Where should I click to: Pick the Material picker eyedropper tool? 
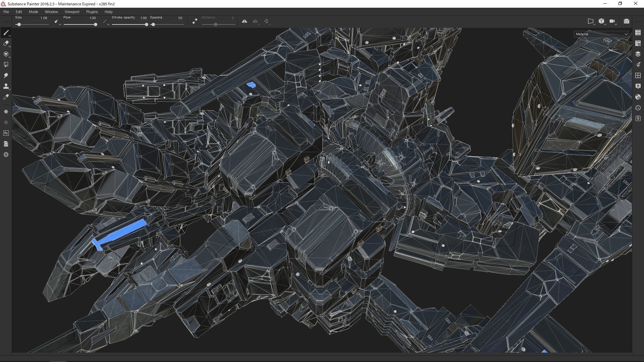[x=6, y=97]
